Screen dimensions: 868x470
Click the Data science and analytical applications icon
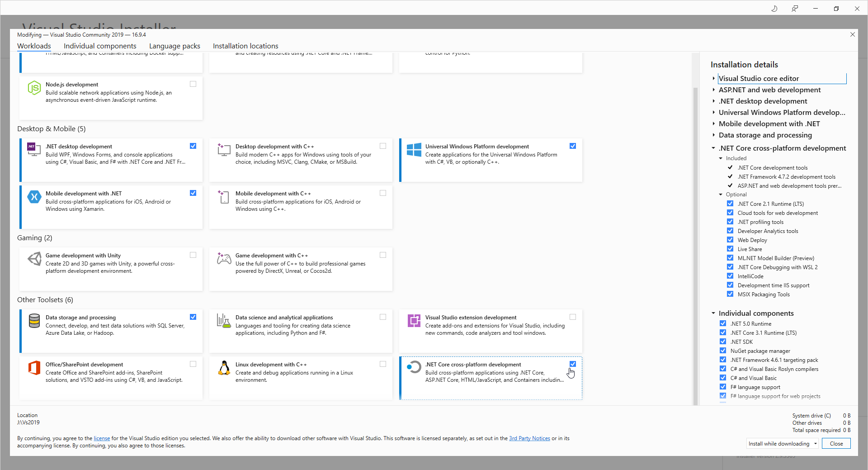tap(224, 321)
